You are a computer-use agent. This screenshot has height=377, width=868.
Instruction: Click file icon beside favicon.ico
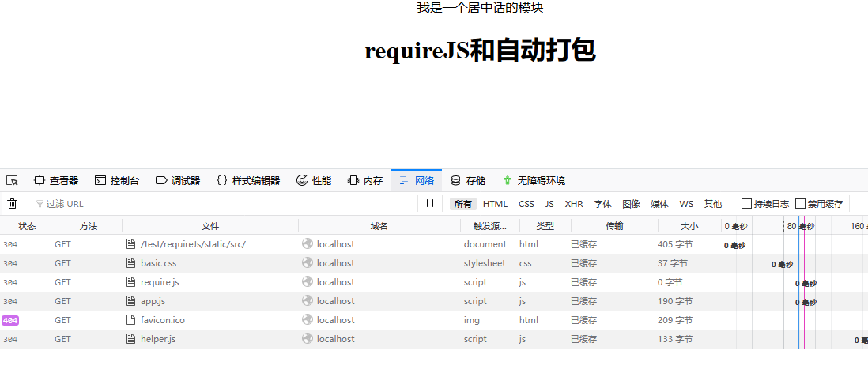click(130, 320)
